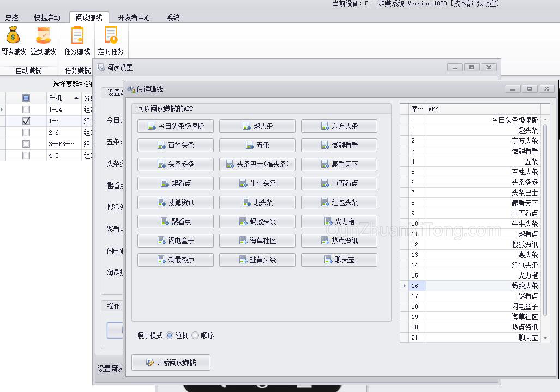560x392 pixels.
Task: Check phone 2-6 checkbox
Action: pyautogui.click(x=26, y=132)
